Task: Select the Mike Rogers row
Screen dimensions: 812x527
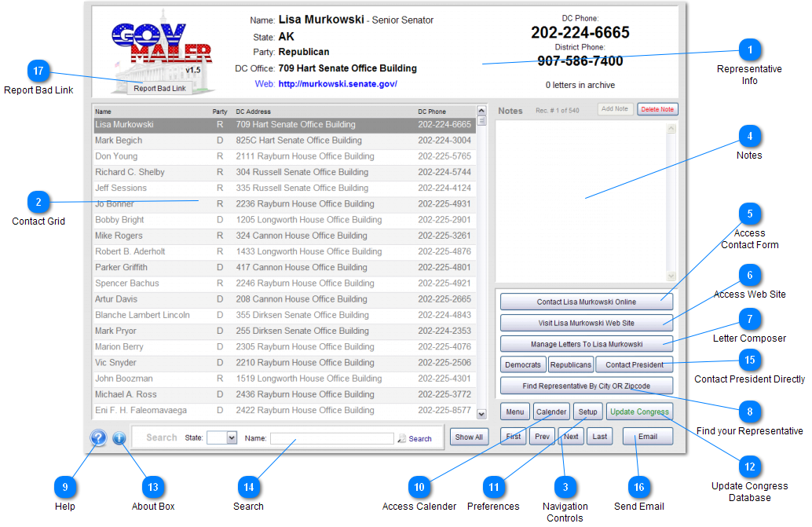Action: point(284,236)
